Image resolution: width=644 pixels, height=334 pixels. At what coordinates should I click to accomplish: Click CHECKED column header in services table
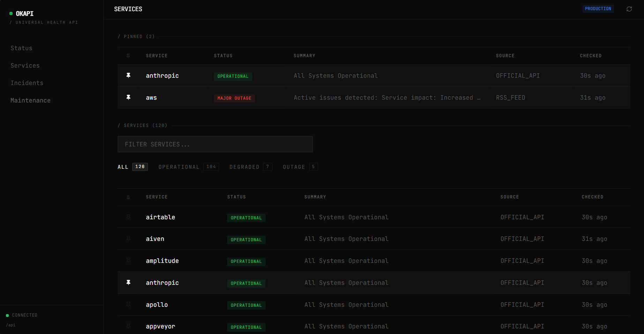pyautogui.click(x=592, y=197)
